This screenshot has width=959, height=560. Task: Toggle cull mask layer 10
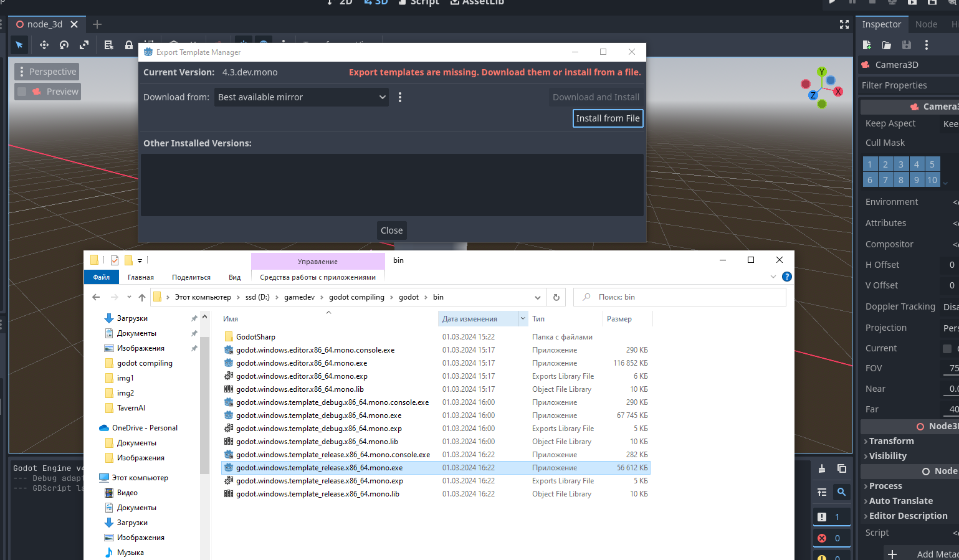[932, 180]
